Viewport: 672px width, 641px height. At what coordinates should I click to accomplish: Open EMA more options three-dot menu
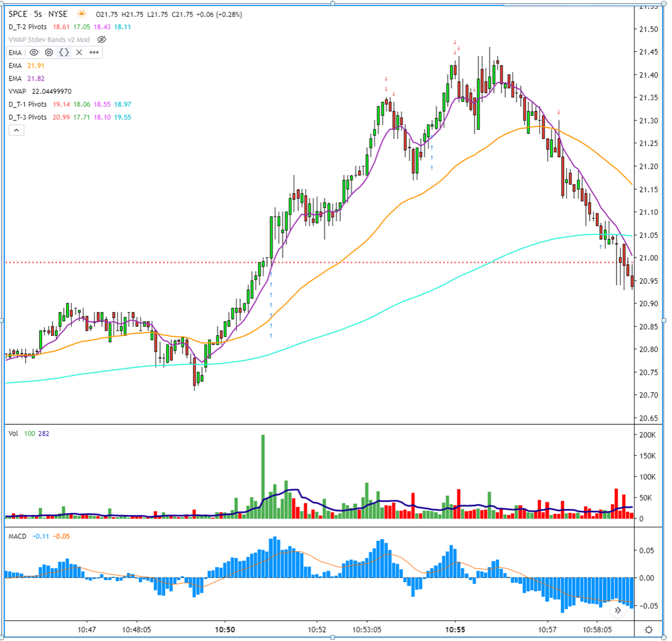(x=94, y=53)
